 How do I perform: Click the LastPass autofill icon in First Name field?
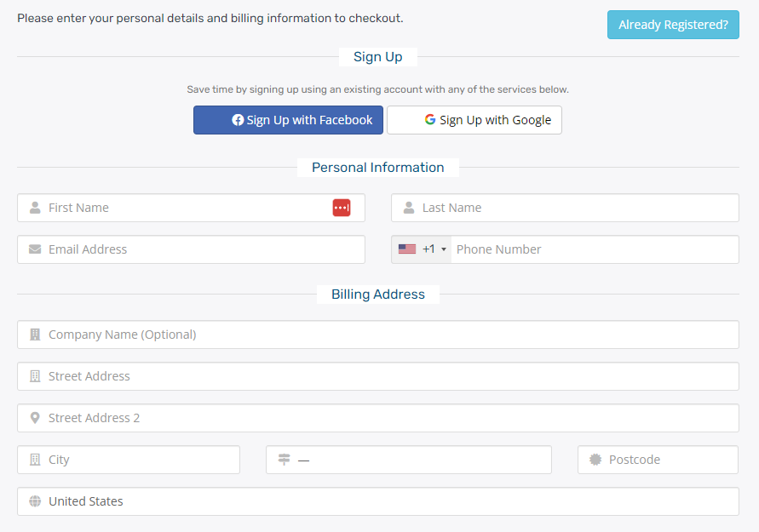tap(342, 208)
